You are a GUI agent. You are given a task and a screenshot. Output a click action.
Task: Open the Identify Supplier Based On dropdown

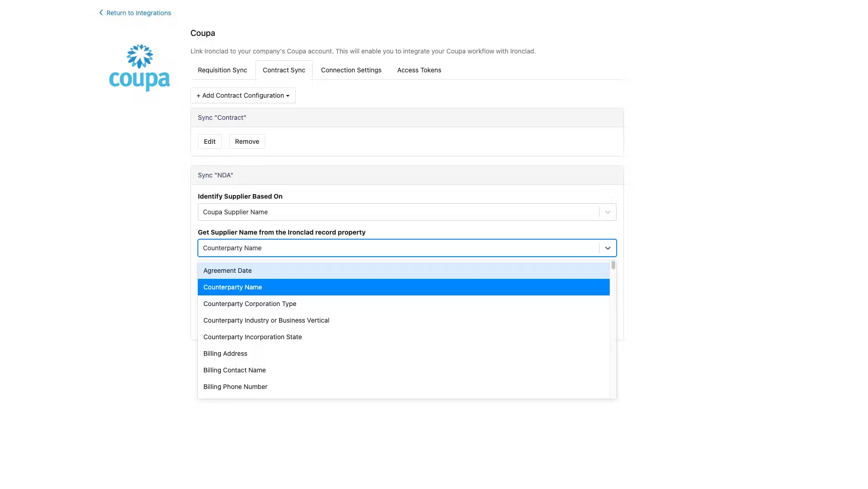pyautogui.click(x=407, y=212)
